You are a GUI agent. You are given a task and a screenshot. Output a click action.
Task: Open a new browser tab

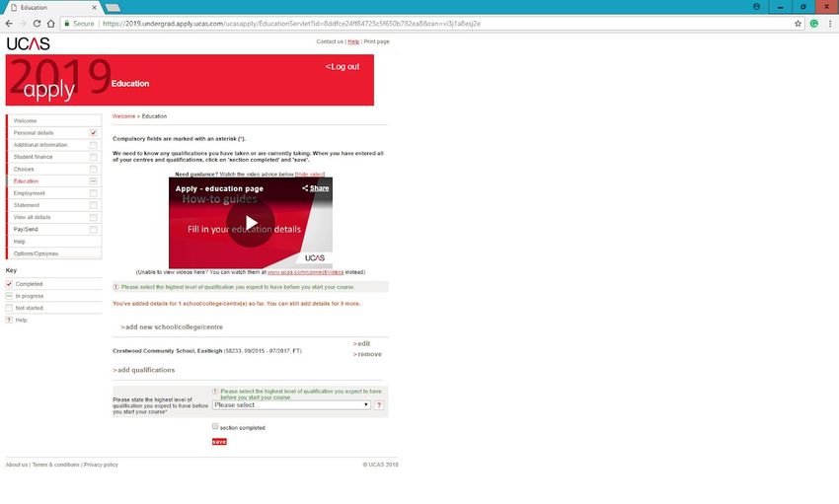coord(113,8)
